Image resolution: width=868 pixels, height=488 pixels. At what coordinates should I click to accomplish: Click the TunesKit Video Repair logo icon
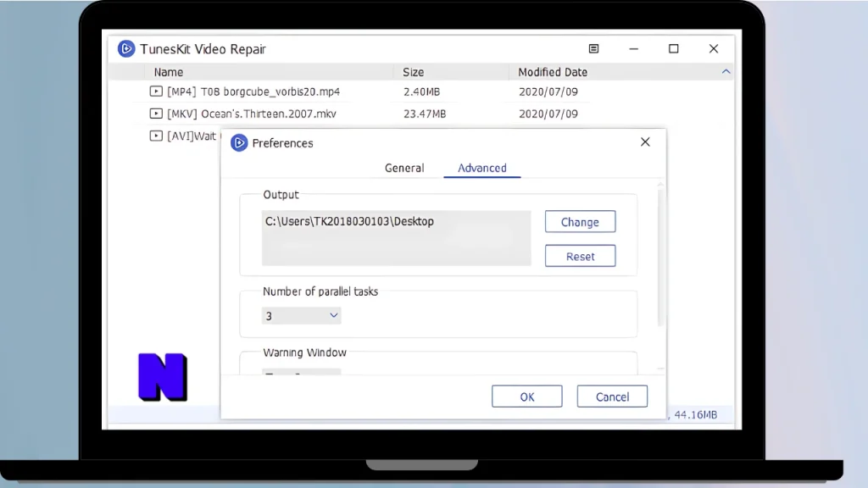[126, 48]
